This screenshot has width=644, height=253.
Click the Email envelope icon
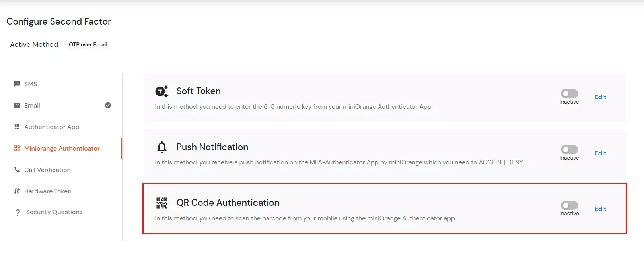(x=17, y=105)
